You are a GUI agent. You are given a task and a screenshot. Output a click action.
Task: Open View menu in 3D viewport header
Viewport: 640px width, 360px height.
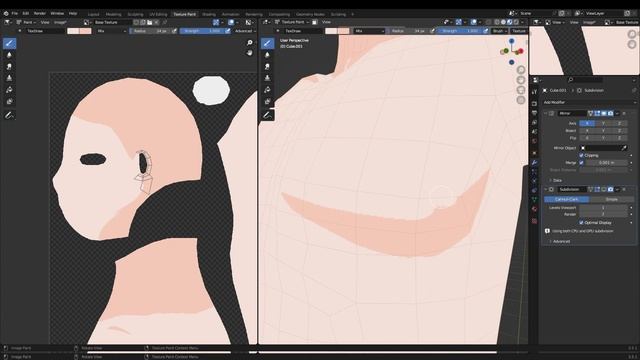[327, 22]
